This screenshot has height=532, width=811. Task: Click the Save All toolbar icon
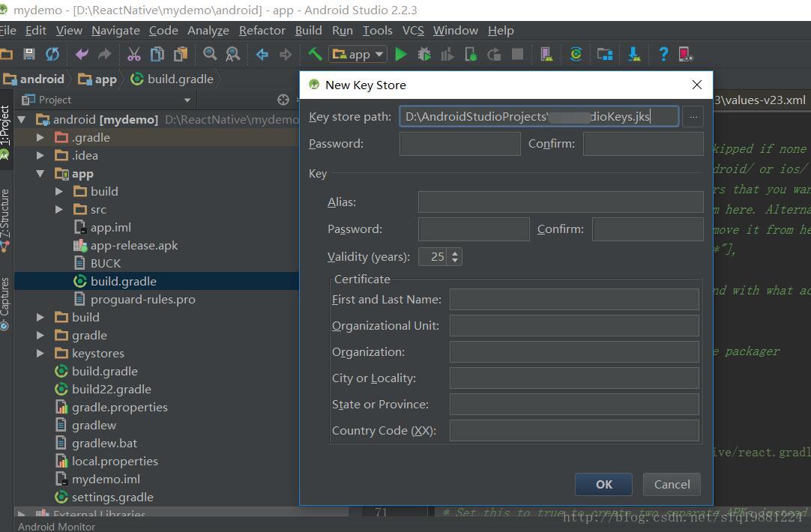point(29,54)
